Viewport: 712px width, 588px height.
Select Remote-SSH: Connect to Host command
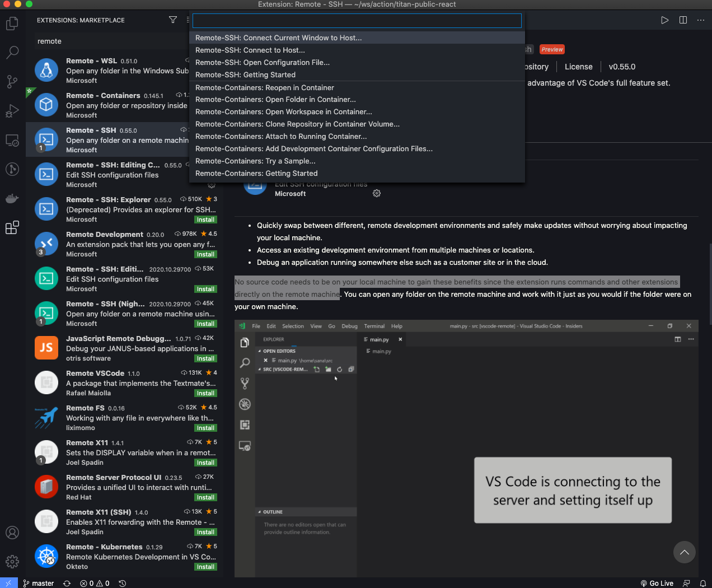(x=357, y=50)
